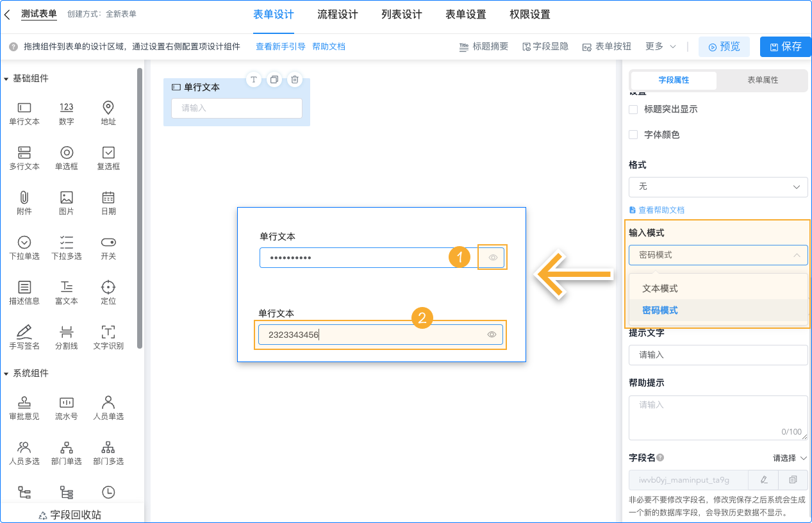The image size is (812, 523).
Task: Enable the 标题突出显示 checkbox
Action: click(x=633, y=110)
